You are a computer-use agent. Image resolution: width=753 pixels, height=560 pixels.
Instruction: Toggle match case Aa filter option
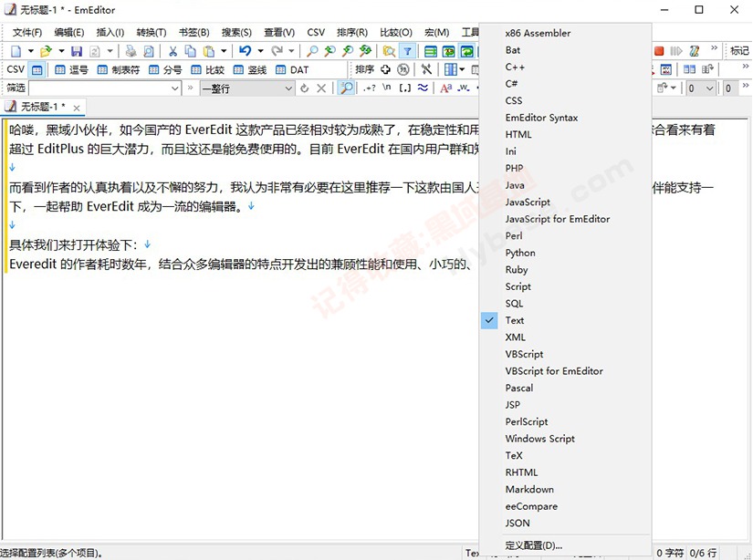click(445, 88)
